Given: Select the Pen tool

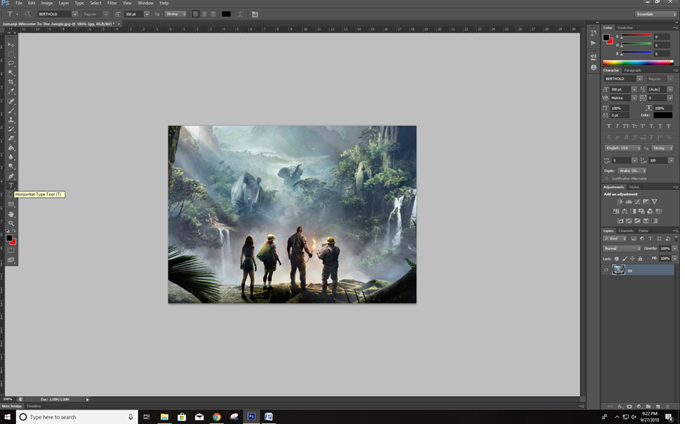Looking at the screenshot, I should coord(11,176).
